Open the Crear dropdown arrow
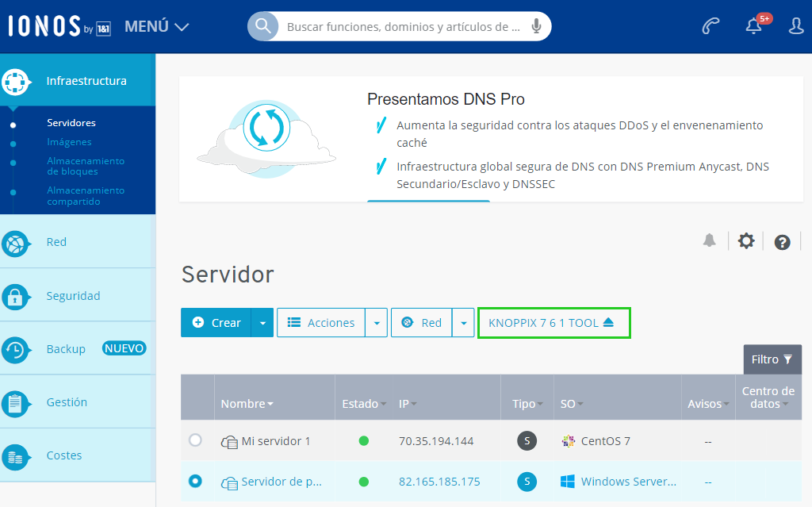This screenshot has width=812, height=507. point(262,322)
